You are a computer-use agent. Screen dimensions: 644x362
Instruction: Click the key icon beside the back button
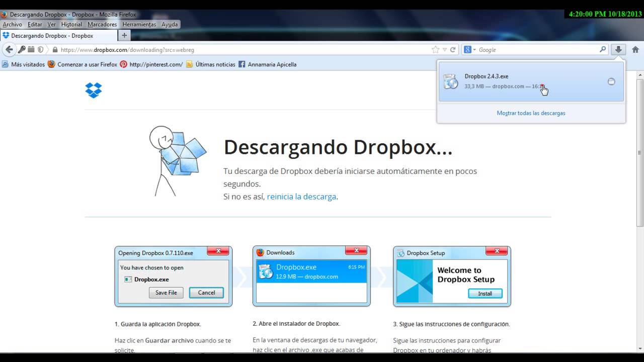[22, 50]
